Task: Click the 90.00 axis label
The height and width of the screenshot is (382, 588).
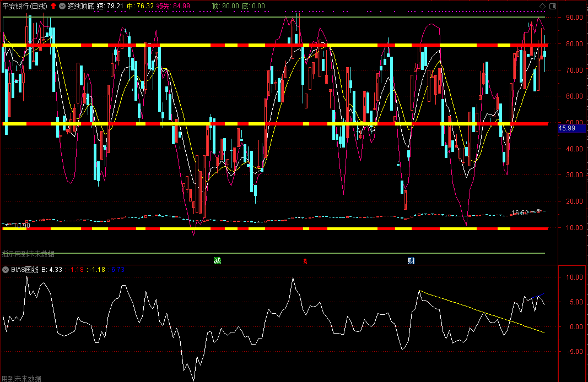Action: pyautogui.click(x=575, y=18)
